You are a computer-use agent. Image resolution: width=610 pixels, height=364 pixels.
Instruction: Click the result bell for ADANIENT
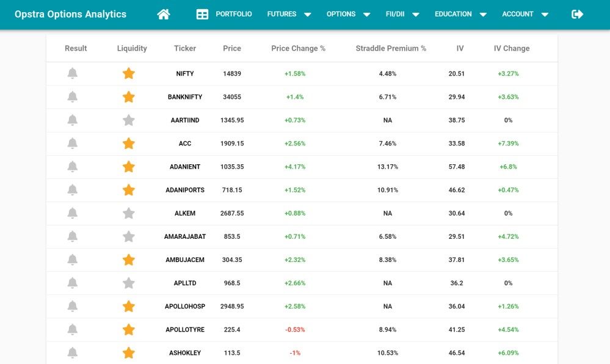click(73, 167)
